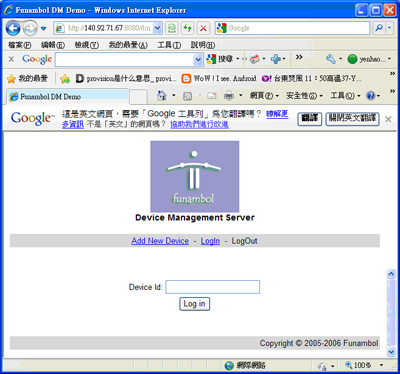Go back with the browser Back arrow
The height and width of the screenshot is (374, 400).
coord(13,28)
